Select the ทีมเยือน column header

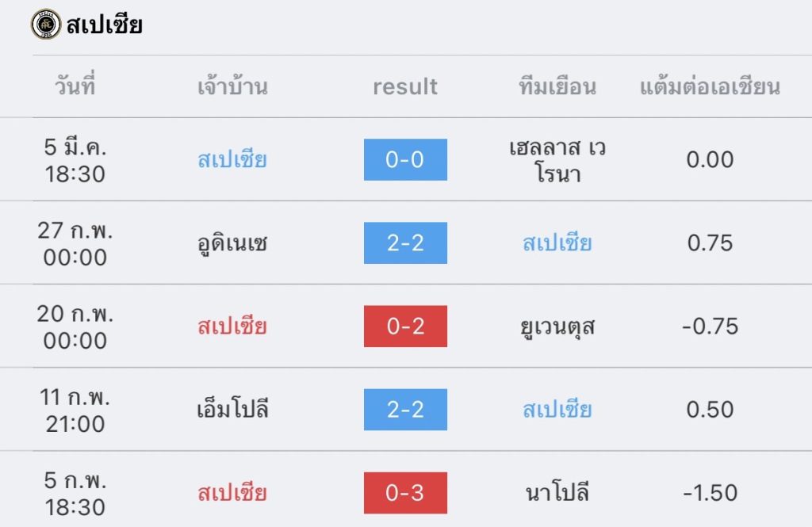coord(557,86)
